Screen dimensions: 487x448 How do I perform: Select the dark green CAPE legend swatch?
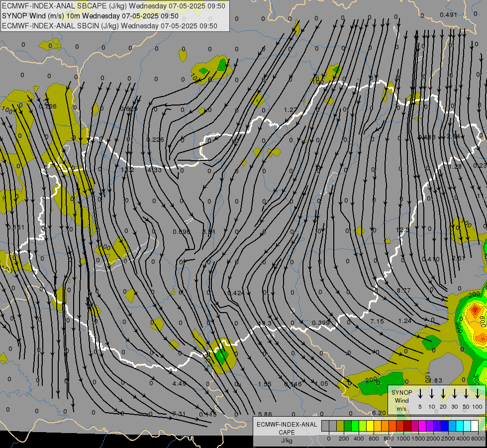pos(348,426)
